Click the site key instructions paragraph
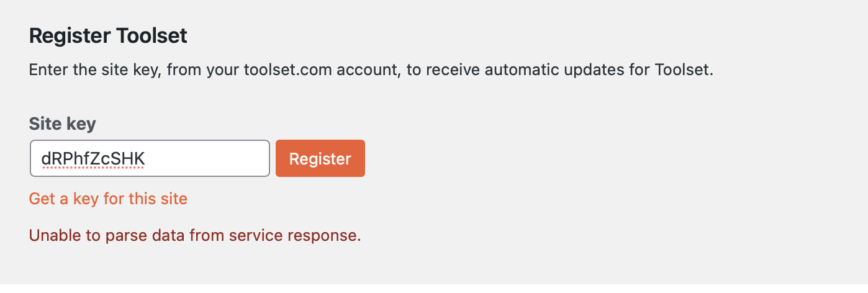The width and height of the screenshot is (868, 293). [371, 69]
